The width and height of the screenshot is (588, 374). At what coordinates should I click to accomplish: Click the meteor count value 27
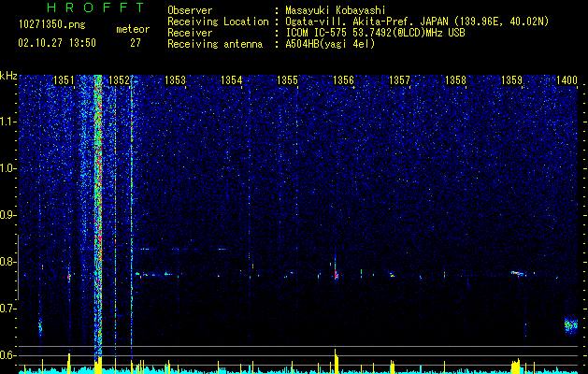[x=136, y=43]
